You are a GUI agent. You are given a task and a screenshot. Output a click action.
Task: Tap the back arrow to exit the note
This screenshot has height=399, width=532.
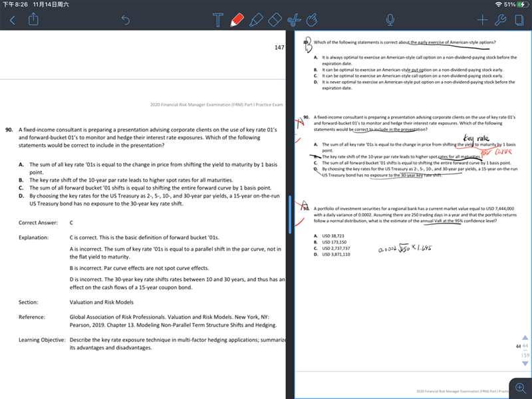pyautogui.click(x=13, y=21)
